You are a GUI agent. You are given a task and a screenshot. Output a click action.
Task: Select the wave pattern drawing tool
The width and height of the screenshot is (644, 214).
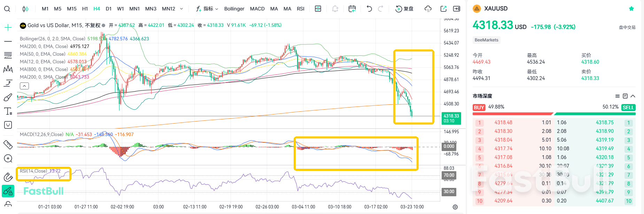pos(8,69)
